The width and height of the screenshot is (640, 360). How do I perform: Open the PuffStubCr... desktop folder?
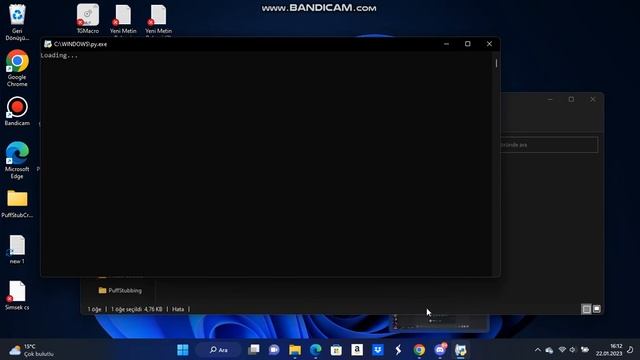pyautogui.click(x=17, y=204)
